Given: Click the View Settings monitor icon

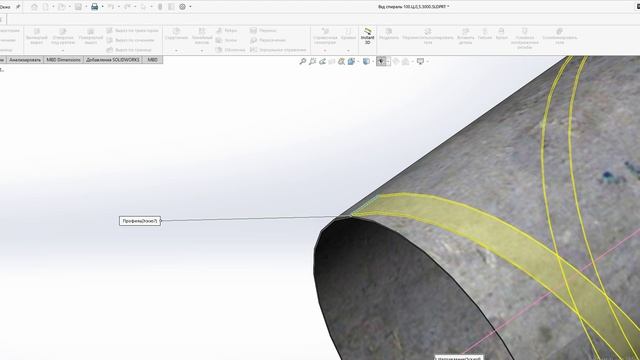Looking at the screenshot, I should point(420,61).
